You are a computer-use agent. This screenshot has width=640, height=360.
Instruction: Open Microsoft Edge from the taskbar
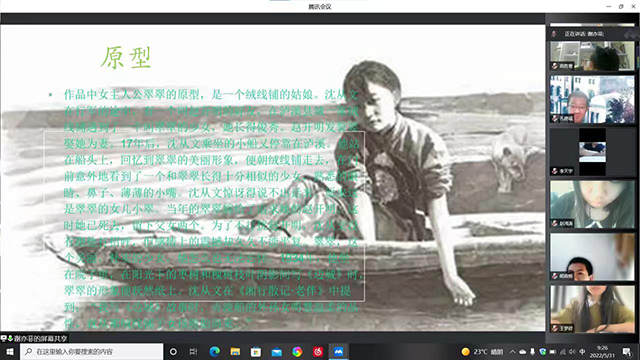point(215,351)
